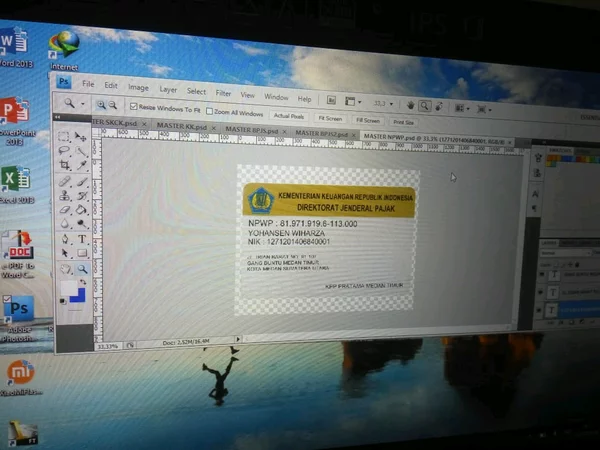
Task: Click the Zoom In magnifier in options bar
Action: (101, 104)
